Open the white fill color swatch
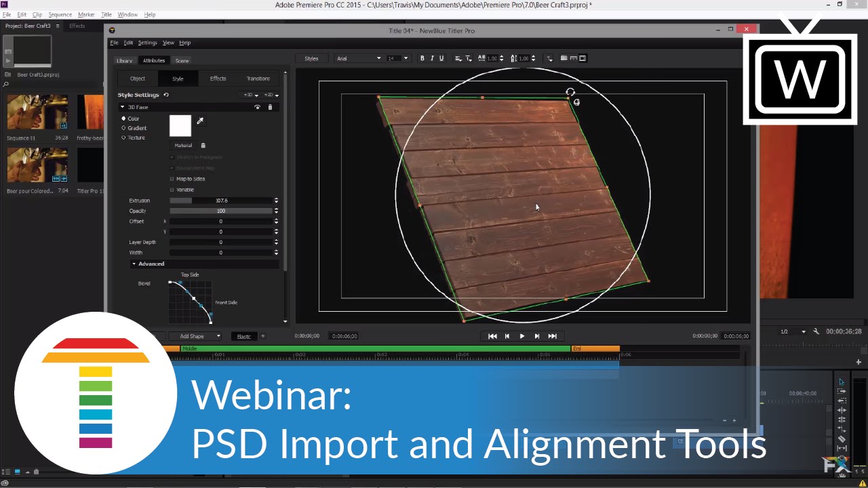 (180, 126)
